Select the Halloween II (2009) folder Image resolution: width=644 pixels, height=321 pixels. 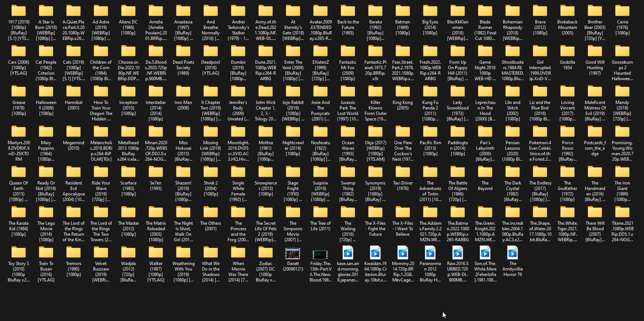click(46, 92)
